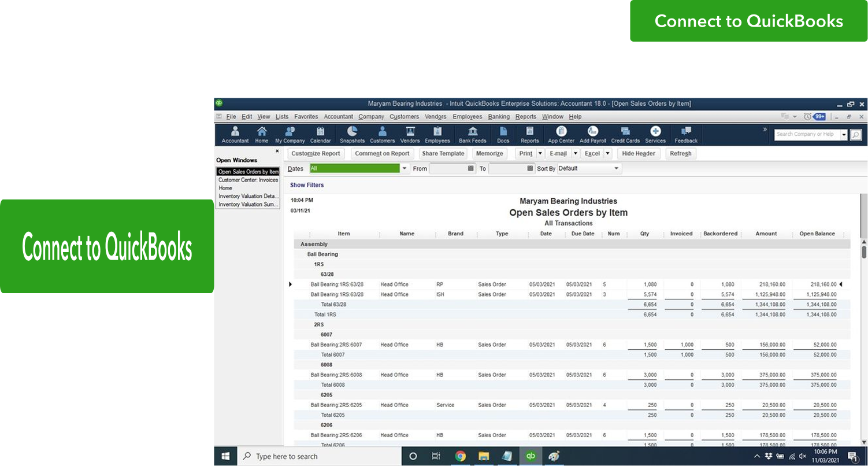Click the Backordered column header
This screenshot has width=868, height=466.
click(x=720, y=234)
